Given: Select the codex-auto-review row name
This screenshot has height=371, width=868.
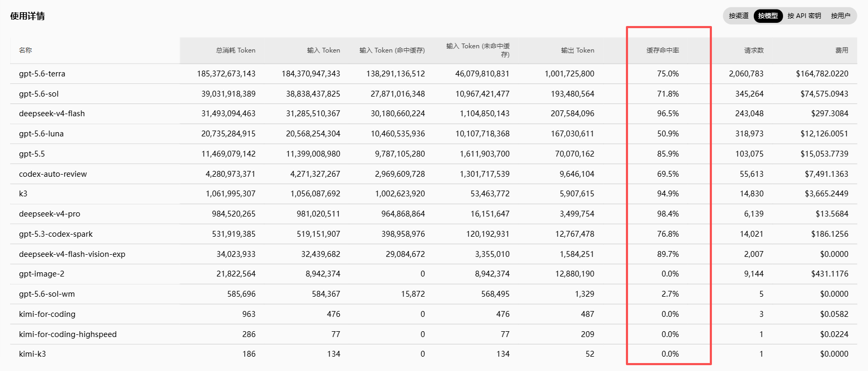Looking at the screenshot, I should tap(53, 174).
